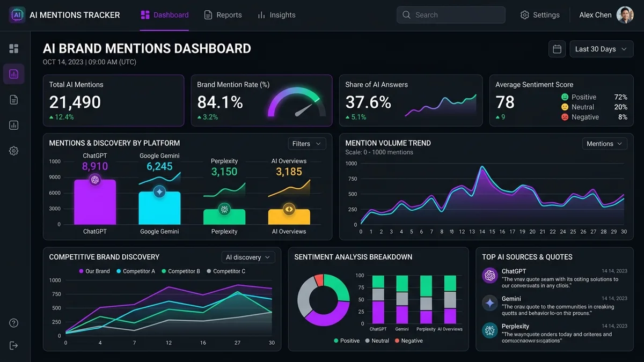Open the Mentions dropdown on trend chart
Viewport: 644px width, 362px height.
(x=605, y=144)
